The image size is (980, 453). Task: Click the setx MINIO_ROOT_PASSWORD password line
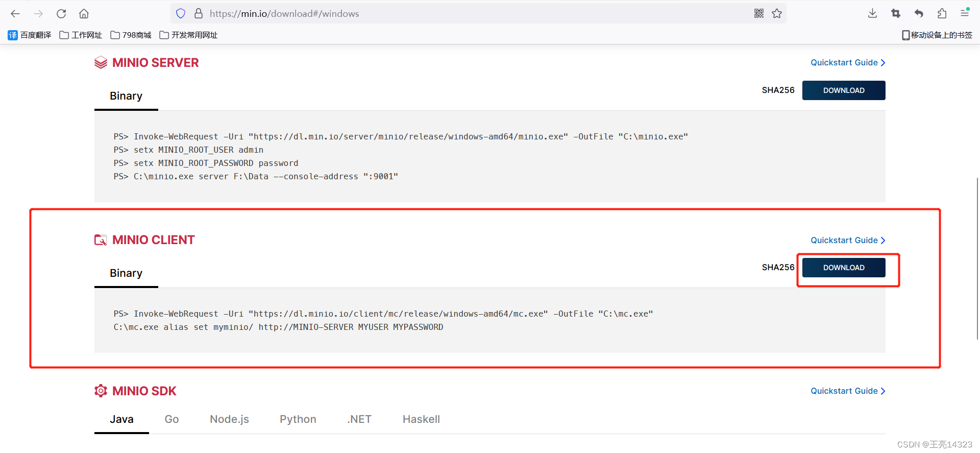(206, 163)
